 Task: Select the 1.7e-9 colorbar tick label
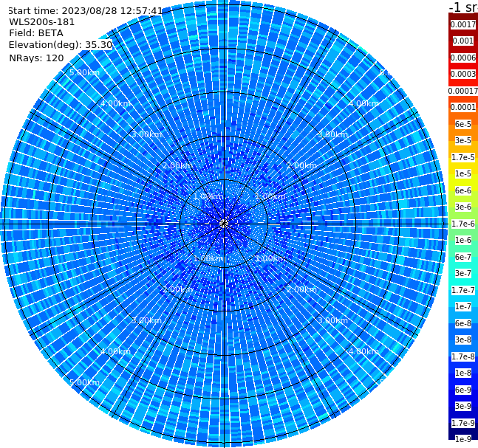(463, 423)
